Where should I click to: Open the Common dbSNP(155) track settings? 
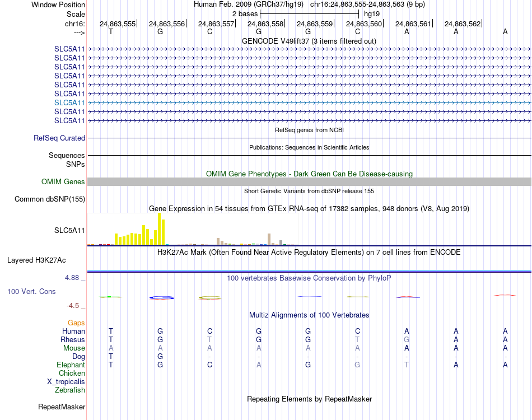[49, 199]
